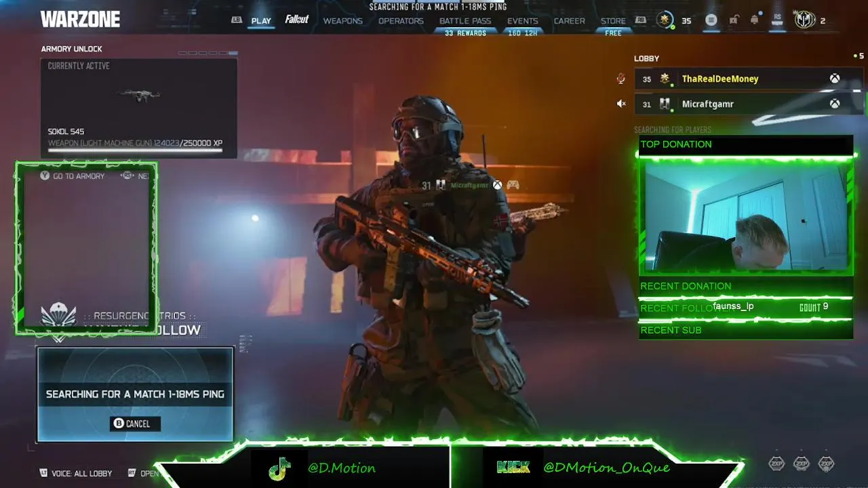Open the EVENTS tab
The image size is (868, 488).
pyautogui.click(x=523, y=21)
